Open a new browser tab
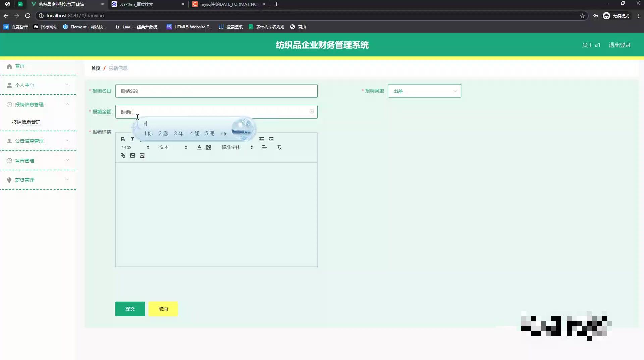644x360 pixels. click(x=276, y=4)
